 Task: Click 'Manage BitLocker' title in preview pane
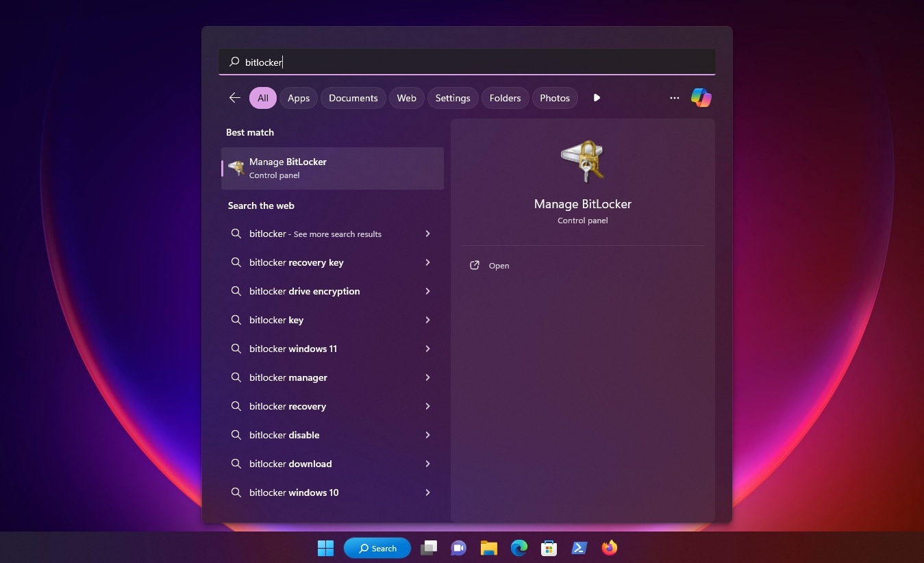tap(583, 204)
